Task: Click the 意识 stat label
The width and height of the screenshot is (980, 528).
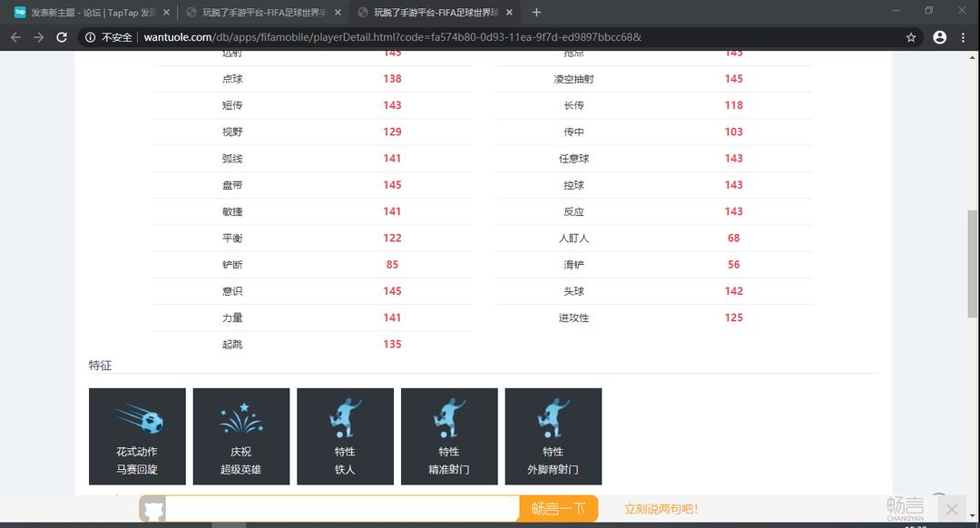Action: pos(232,291)
